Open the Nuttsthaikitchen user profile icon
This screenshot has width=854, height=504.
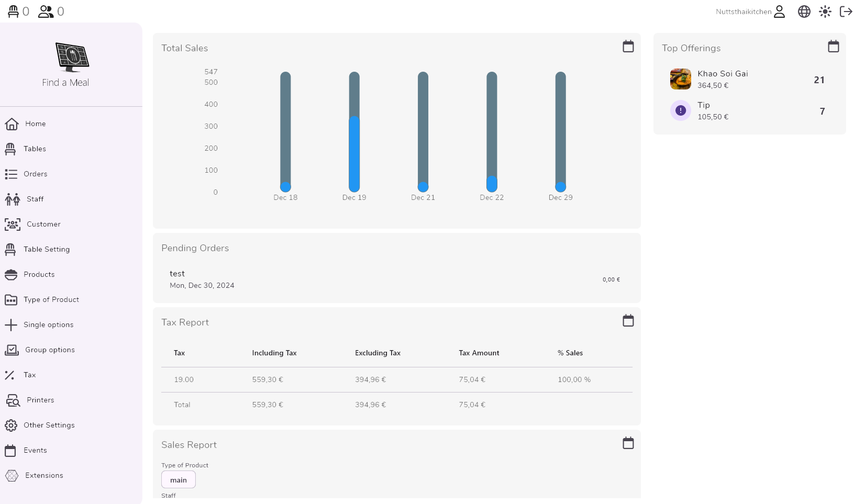779,12
